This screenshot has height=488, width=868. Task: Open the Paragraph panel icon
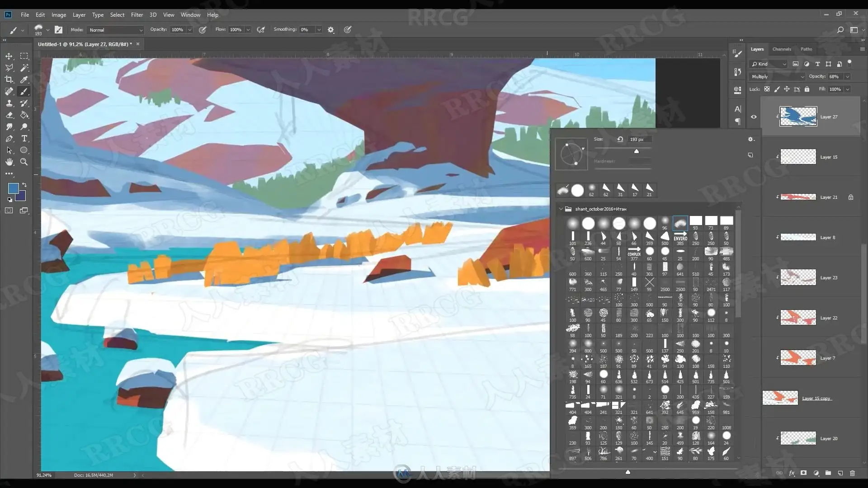[738, 122]
